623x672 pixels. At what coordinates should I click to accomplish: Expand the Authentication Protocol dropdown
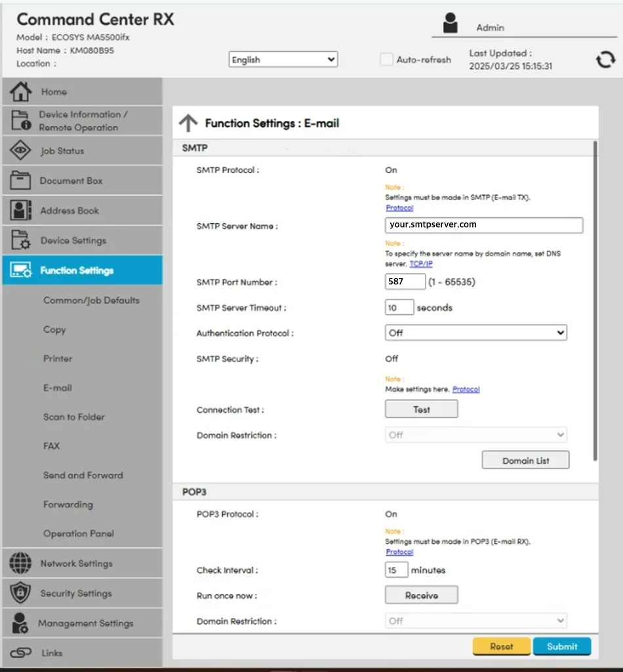(x=475, y=333)
